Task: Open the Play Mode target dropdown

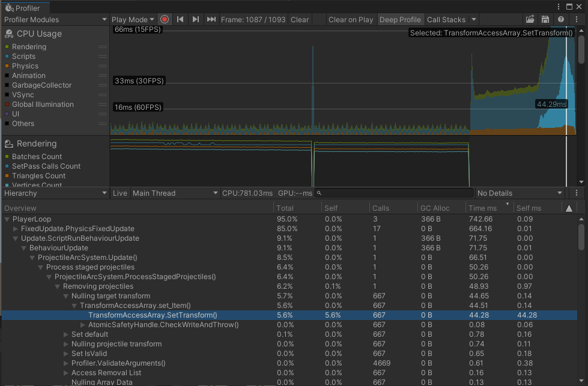Action: tap(133, 19)
